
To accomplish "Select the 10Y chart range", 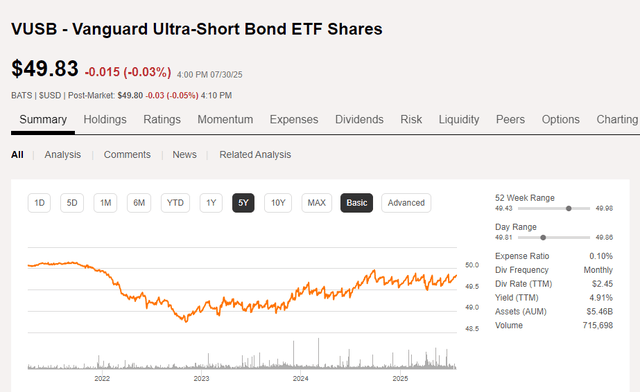I will point(278,203).
